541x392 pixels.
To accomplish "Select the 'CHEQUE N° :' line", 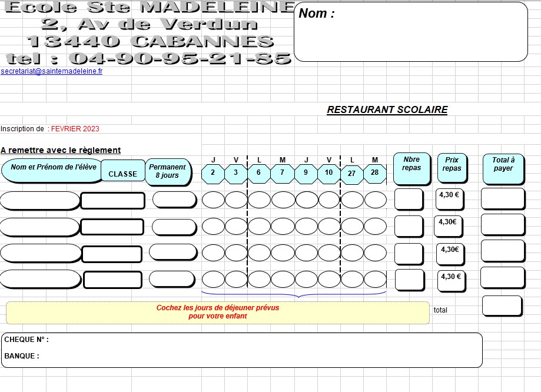I will pyautogui.click(x=26, y=340).
